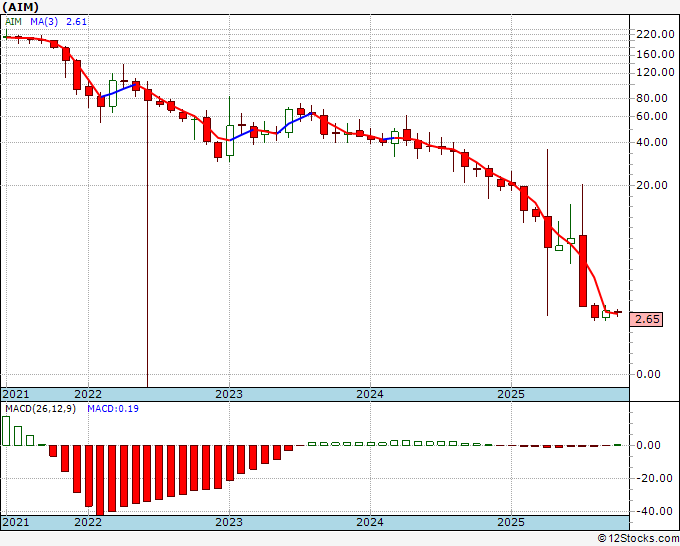Click 2022 on the price chart timeline
Viewport: 680px width, 546px height.
coord(88,394)
